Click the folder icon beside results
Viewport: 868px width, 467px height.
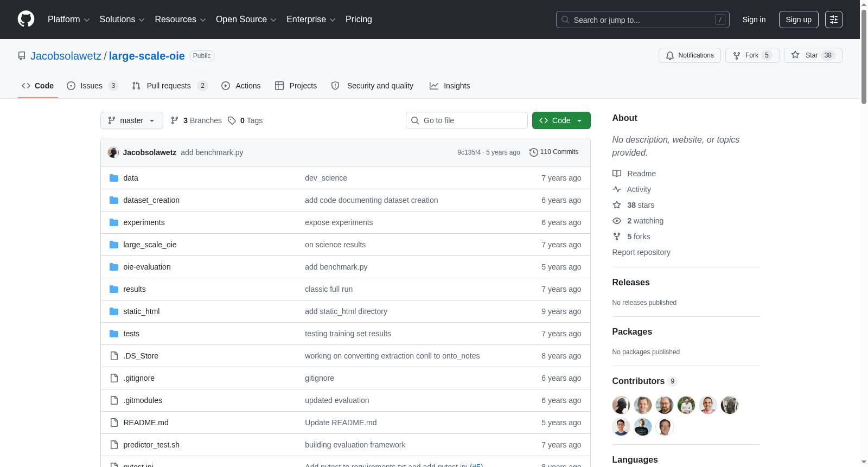[x=114, y=289]
